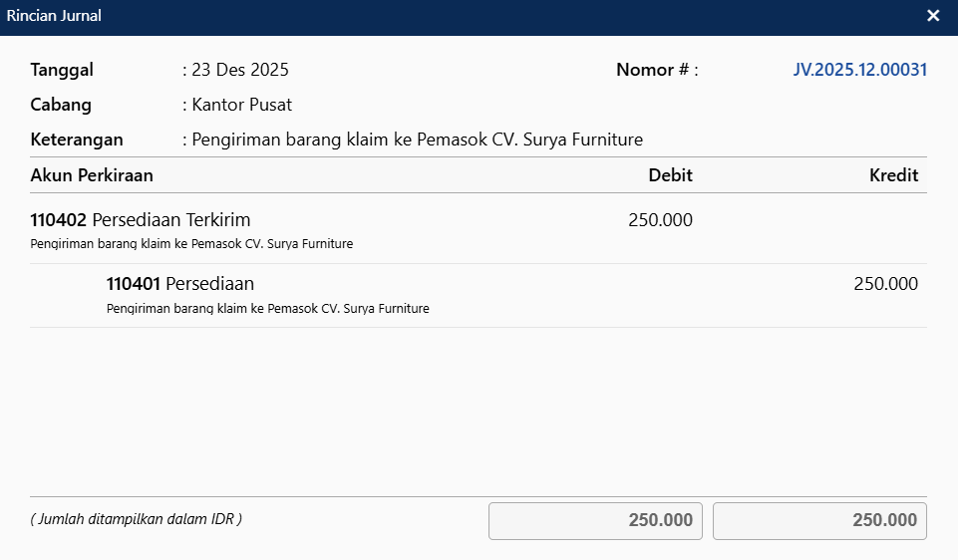
Task: Click the note under 110401 Persediaan account
Action: pyautogui.click(x=267, y=309)
